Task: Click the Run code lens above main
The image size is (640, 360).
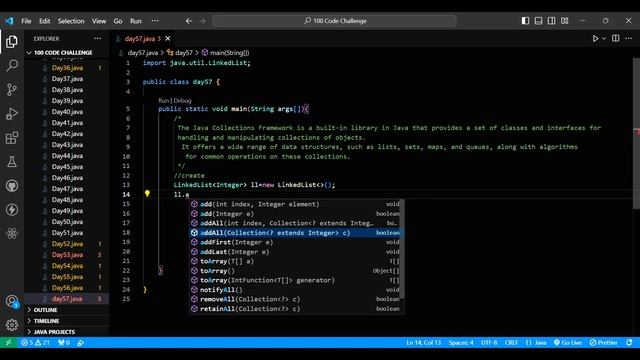Action: point(163,100)
